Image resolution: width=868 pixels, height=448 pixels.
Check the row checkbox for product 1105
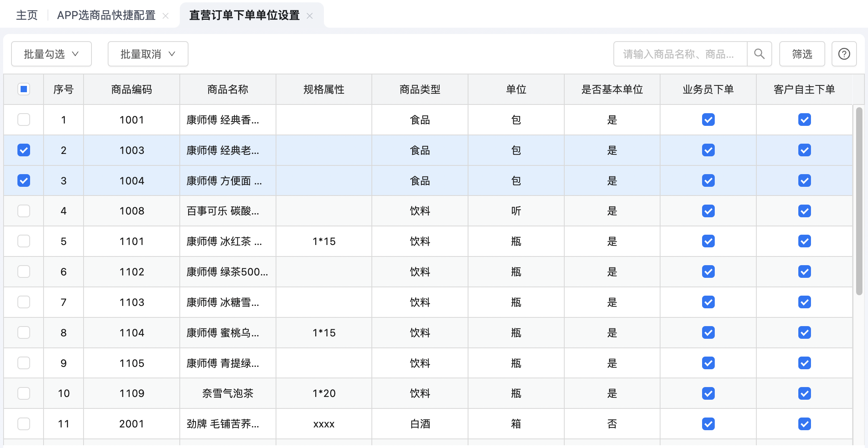click(24, 363)
